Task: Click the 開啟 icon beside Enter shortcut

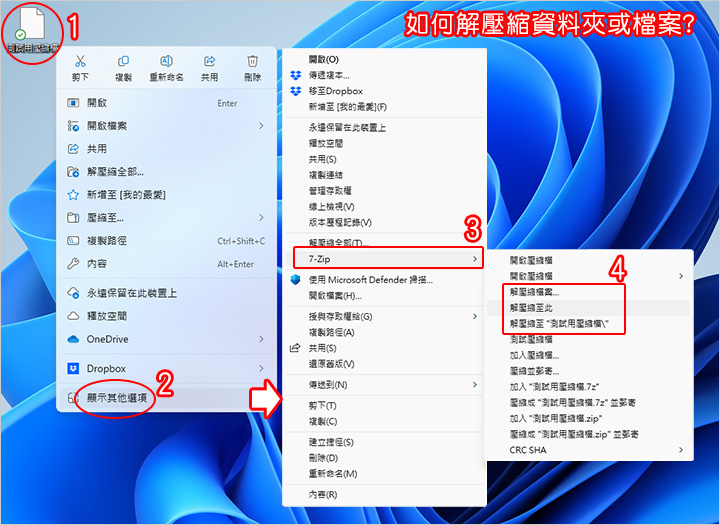Action: coord(73,103)
